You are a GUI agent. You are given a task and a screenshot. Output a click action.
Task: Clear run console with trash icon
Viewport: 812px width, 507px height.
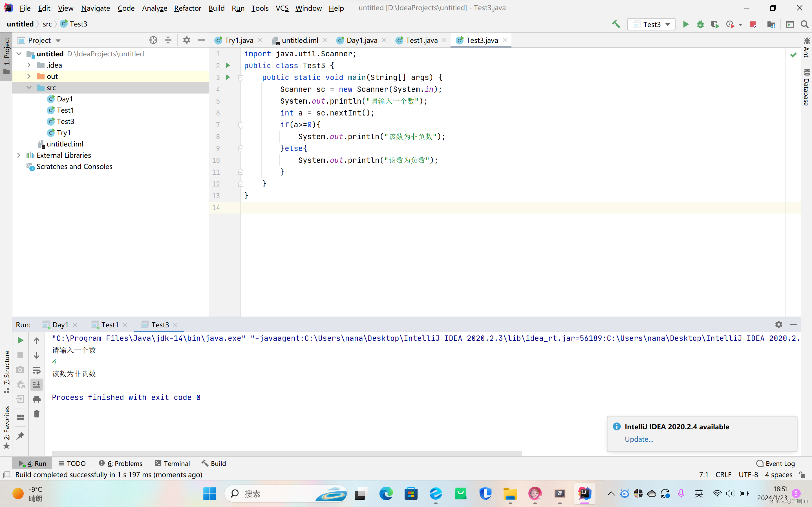pyautogui.click(x=37, y=414)
